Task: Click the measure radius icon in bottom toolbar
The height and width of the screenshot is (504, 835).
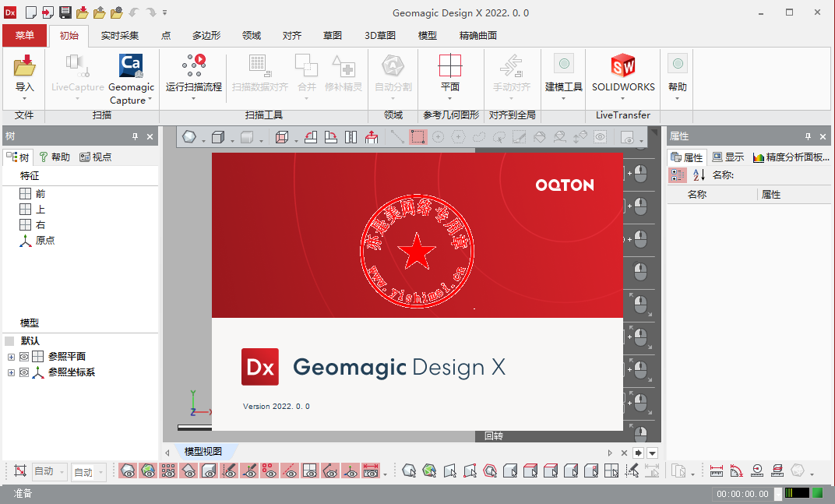Action: coord(757,471)
